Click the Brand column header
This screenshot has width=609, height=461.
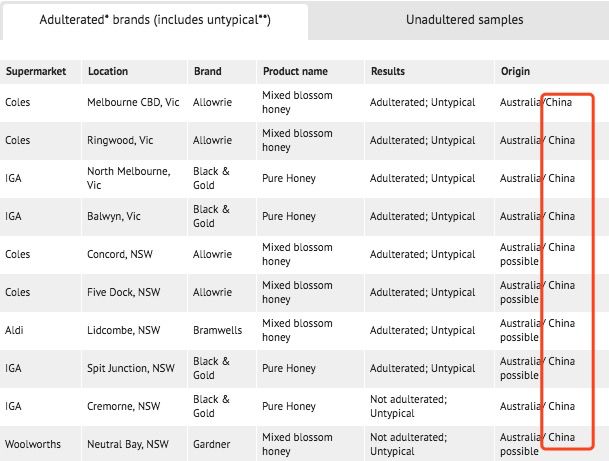207,72
